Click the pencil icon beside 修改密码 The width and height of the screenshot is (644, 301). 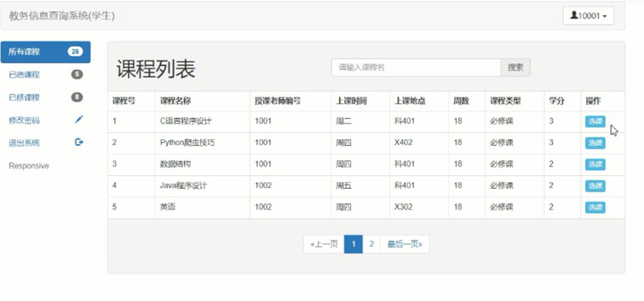tap(79, 119)
